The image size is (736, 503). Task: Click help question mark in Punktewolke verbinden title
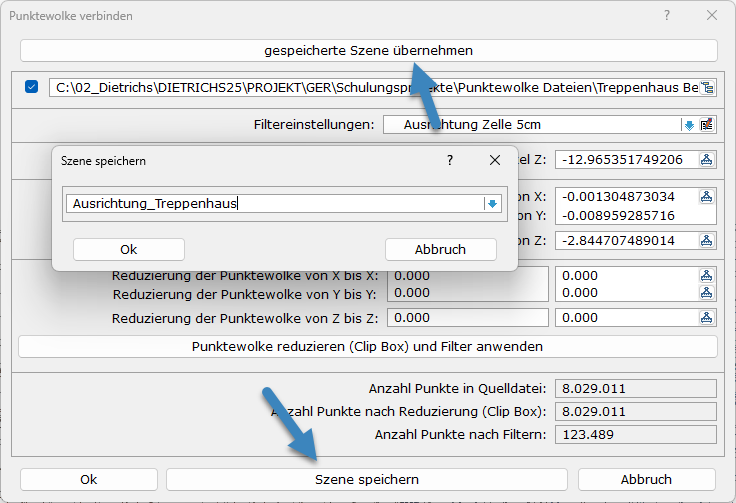pos(667,16)
